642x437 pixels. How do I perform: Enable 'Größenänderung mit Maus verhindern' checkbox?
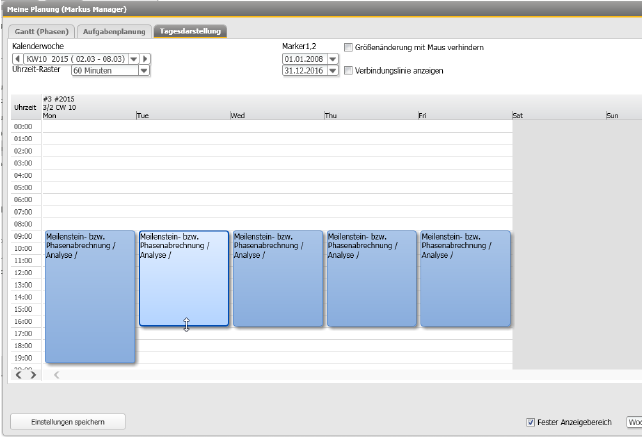348,47
